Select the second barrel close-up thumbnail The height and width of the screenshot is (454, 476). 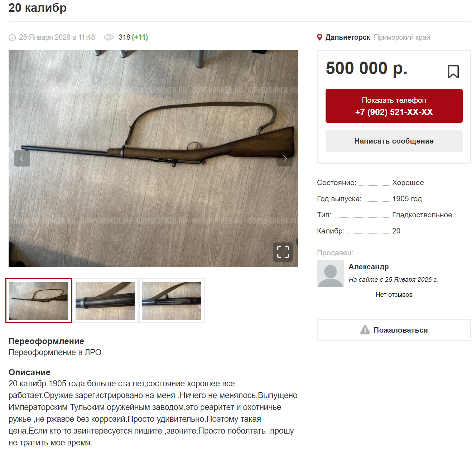(105, 301)
